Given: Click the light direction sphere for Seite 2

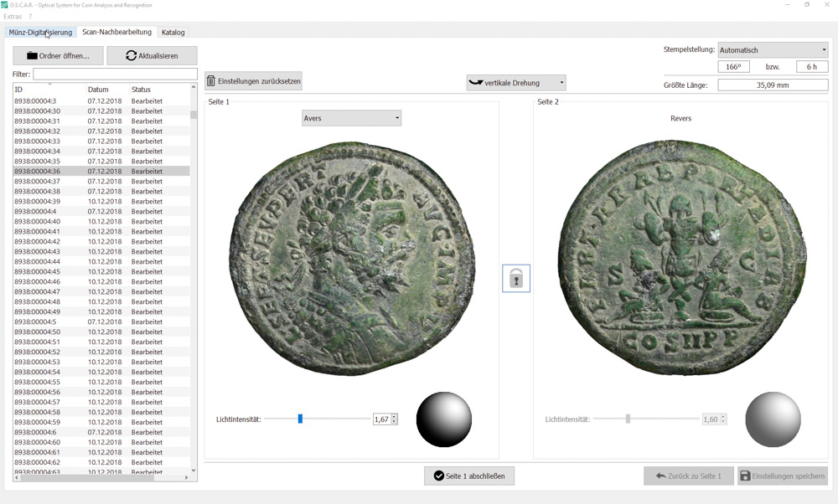Looking at the screenshot, I should 773,419.
